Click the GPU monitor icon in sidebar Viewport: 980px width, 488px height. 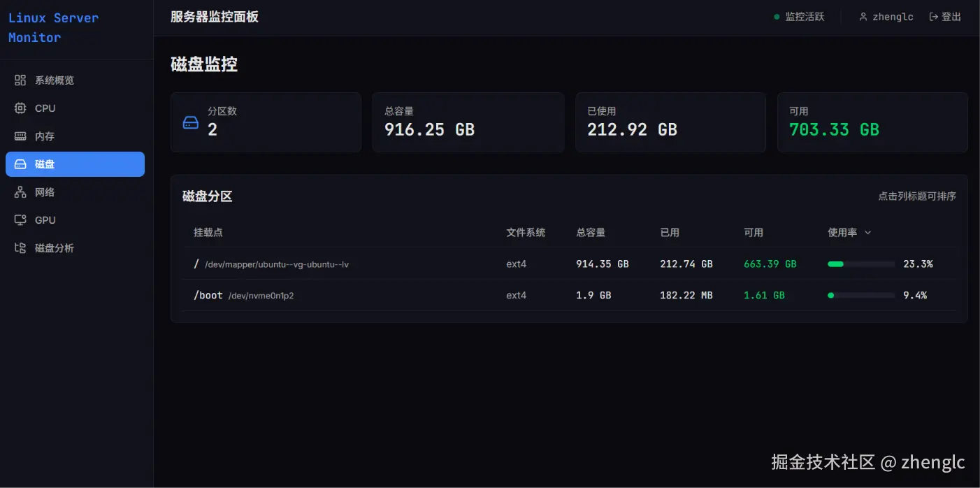[x=20, y=220]
